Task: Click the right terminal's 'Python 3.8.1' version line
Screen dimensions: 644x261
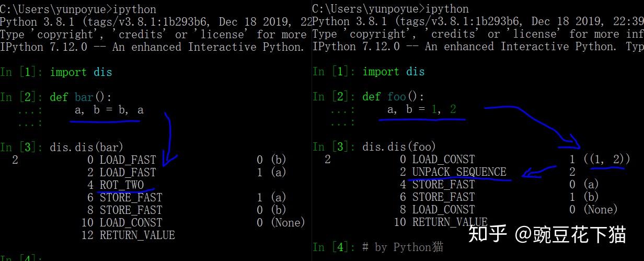Action: [x=478, y=21]
